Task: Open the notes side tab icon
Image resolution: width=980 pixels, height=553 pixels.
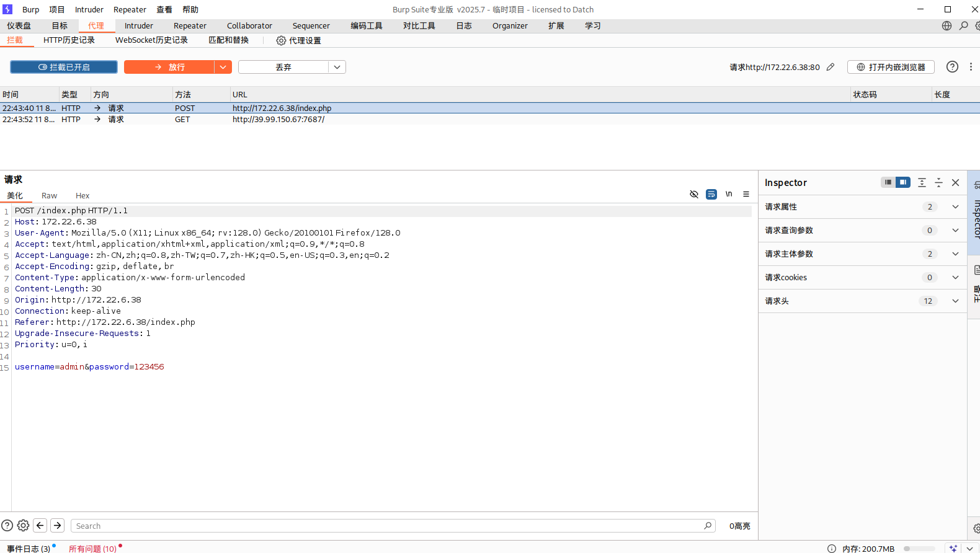Action: tap(976, 270)
